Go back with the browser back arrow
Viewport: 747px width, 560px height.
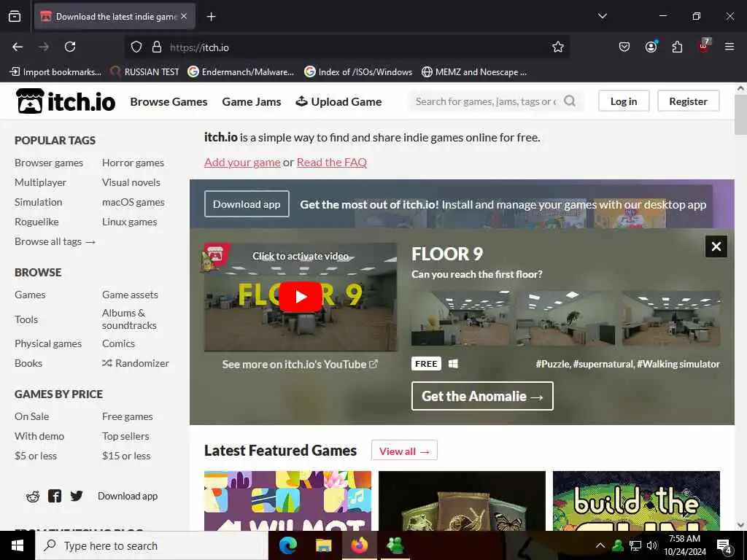click(x=18, y=47)
